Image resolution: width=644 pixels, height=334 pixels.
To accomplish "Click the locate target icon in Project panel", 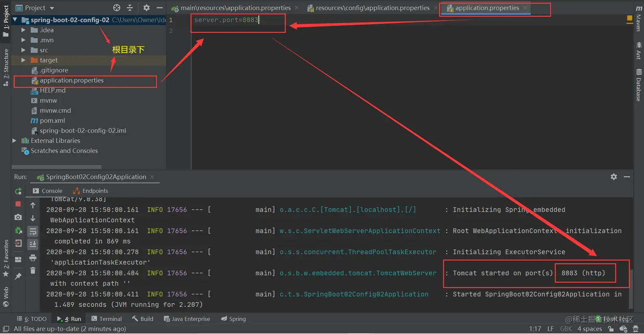I will (x=117, y=8).
